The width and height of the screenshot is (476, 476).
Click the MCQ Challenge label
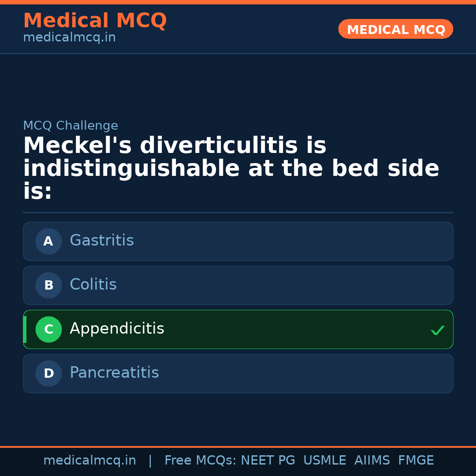pyautogui.click(x=71, y=126)
